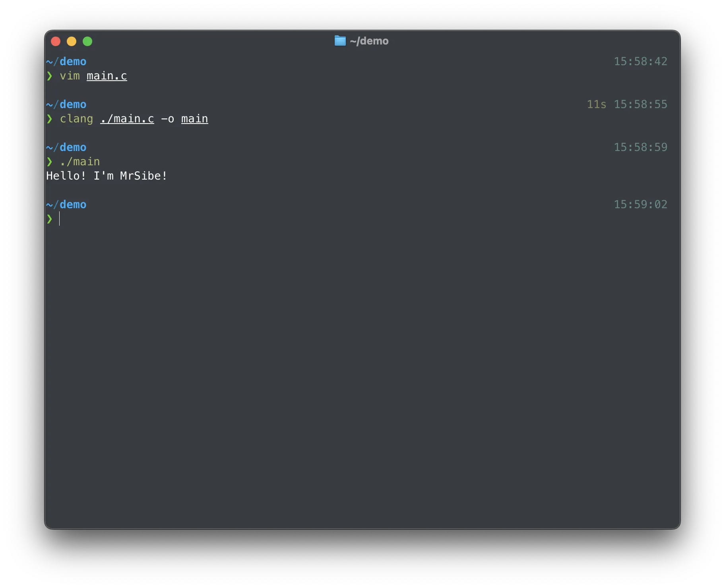The image size is (725, 588).
Task: Click the green prompt arrow before vim
Action: [50, 76]
